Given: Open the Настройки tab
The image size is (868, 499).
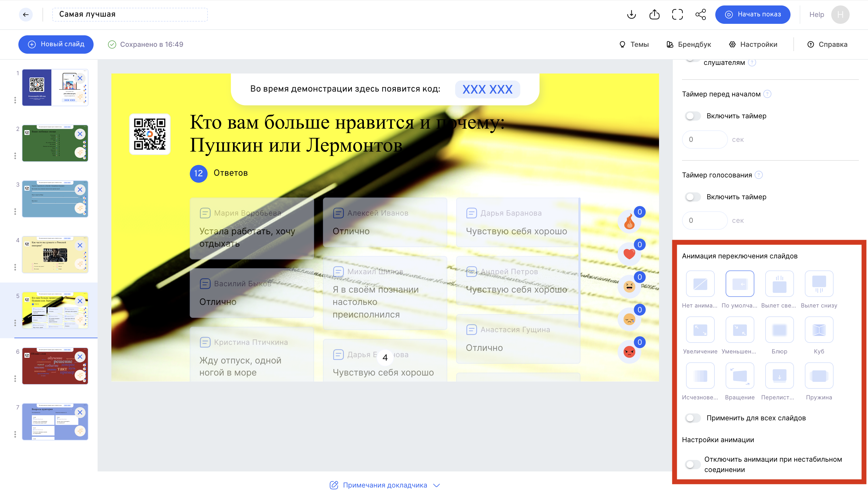Looking at the screenshot, I should (753, 44).
